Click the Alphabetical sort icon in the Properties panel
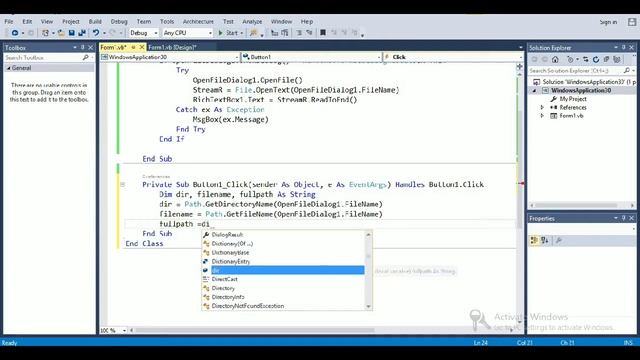The width and height of the screenshot is (640, 360). [545, 240]
